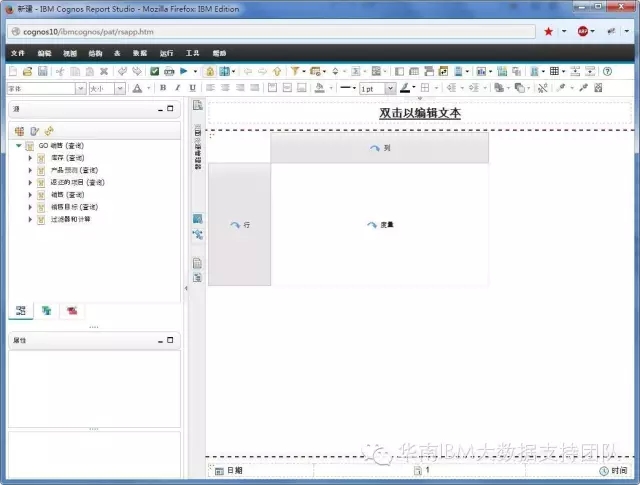Click the yellow Up arrow icon
This screenshot has width=640, height=485.
[x=277, y=71]
